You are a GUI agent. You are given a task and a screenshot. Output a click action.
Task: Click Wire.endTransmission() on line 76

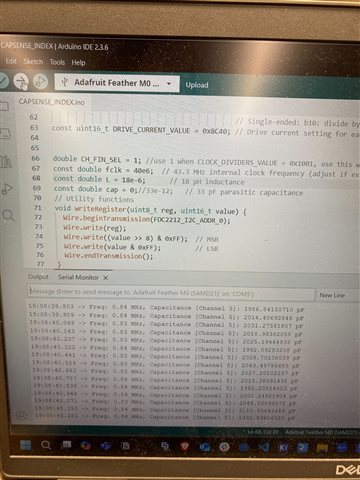tap(108, 256)
